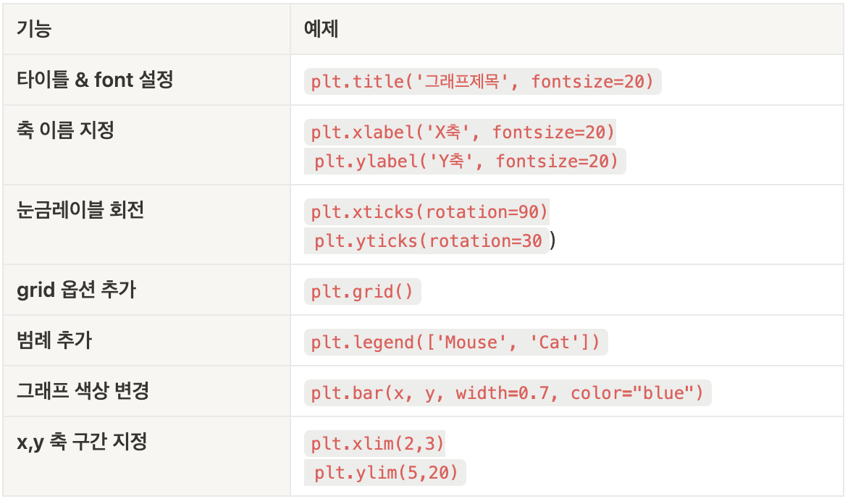Select the 축 이름 지정 cell
853x504 pixels.
tap(146, 145)
